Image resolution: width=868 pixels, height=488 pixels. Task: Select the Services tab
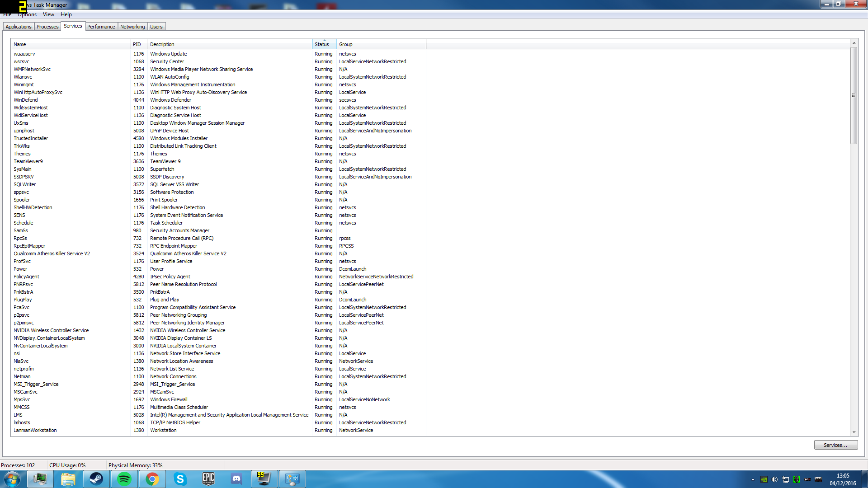tap(73, 26)
